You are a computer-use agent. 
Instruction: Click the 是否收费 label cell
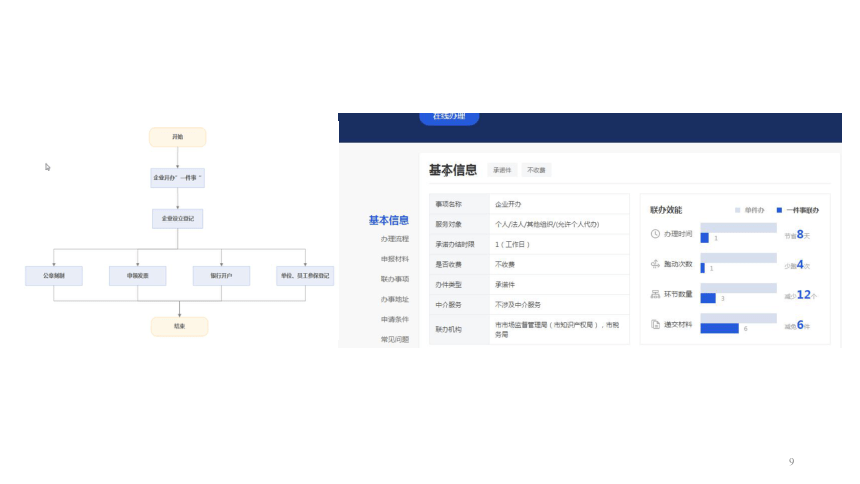click(x=460, y=264)
